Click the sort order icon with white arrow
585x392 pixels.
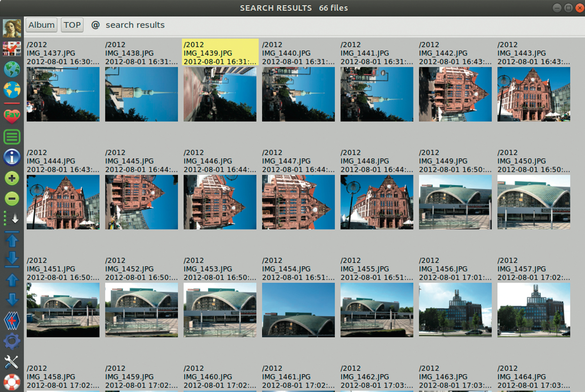pyautogui.click(x=12, y=219)
